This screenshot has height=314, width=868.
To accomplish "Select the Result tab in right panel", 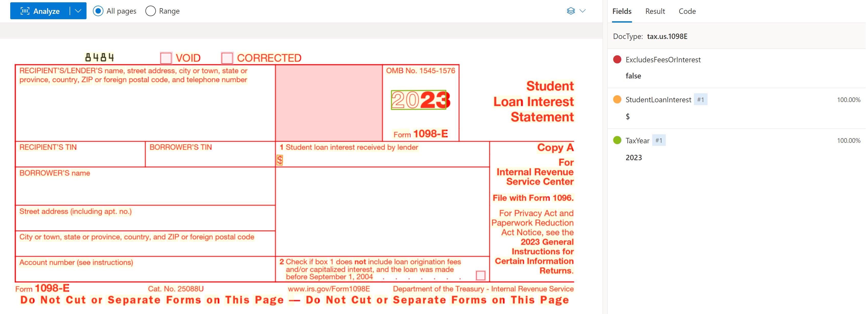I will (x=656, y=11).
